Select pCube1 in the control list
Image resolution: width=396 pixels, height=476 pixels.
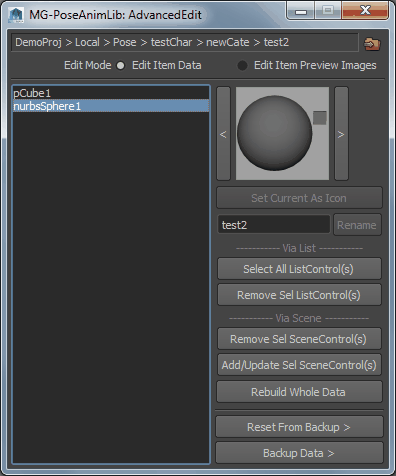(x=111, y=93)
